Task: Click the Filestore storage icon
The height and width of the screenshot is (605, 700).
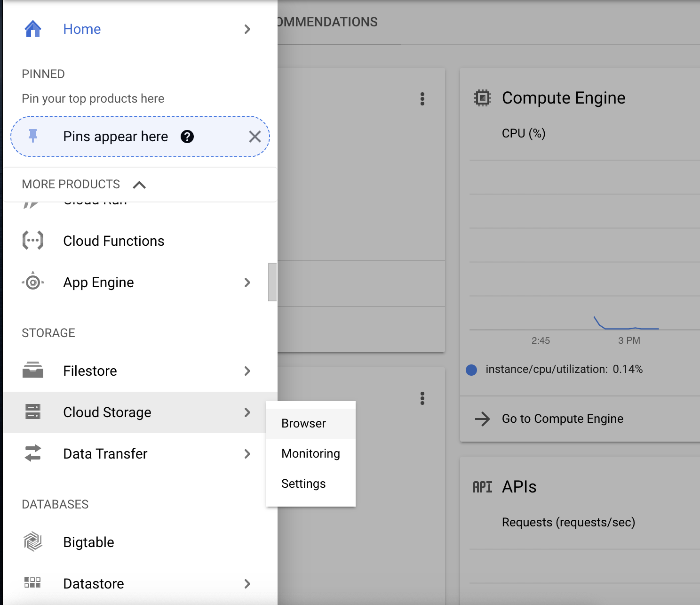Action: [32, 371]
